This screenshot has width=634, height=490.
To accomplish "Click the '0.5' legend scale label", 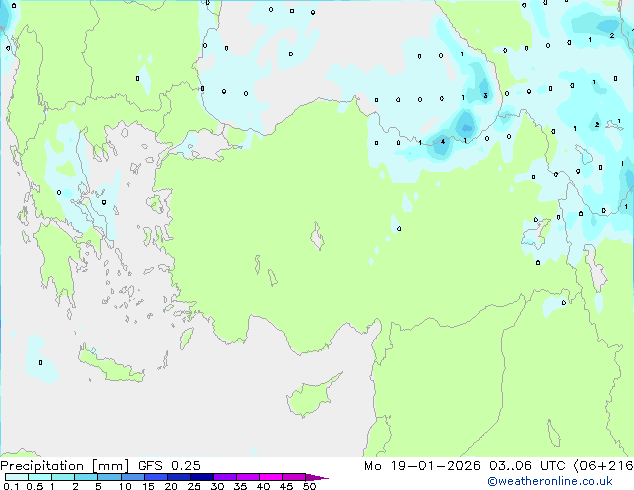I will coord(35,486).
